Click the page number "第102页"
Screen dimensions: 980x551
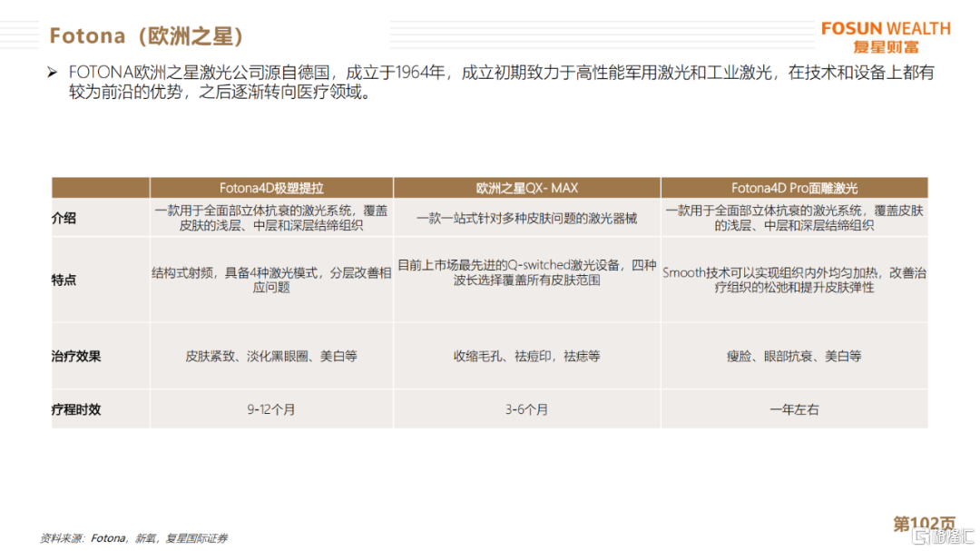(x=925, y=524)
